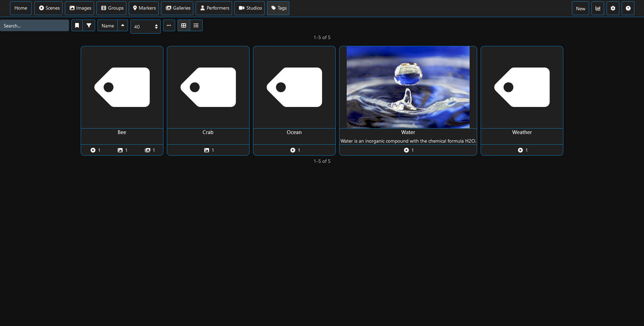This screenshot has width=644, height=326.
Task: Click the Bee tag name
Action: pyautogui.click(x=122, y=132)
